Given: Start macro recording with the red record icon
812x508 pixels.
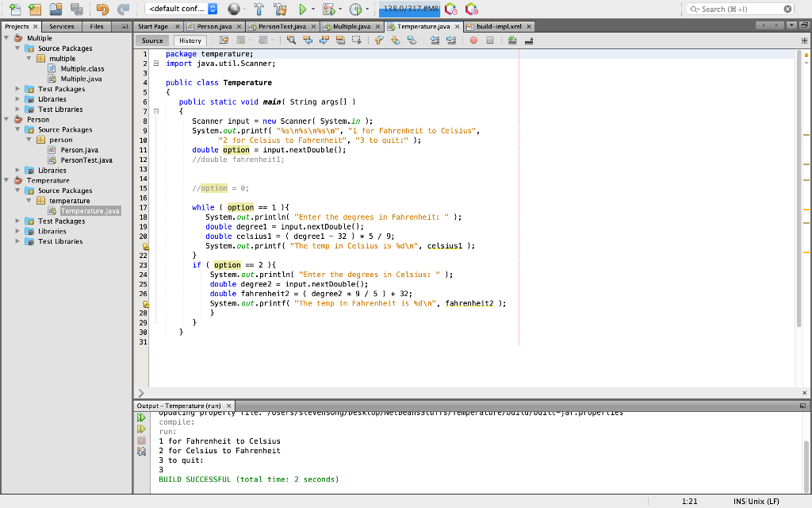Looking at the screenshot, I should coord(474,40).
